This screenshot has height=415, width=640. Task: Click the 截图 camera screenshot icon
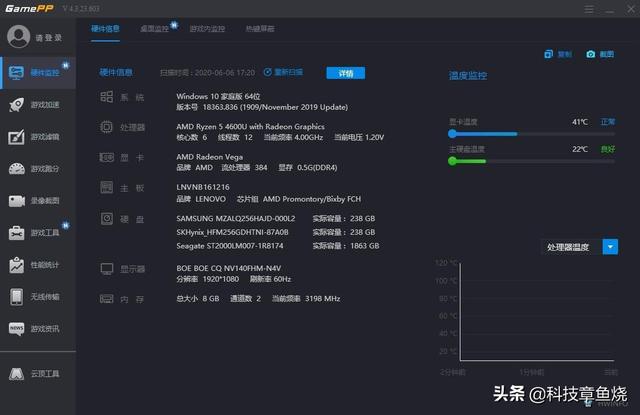coord(590,54)
